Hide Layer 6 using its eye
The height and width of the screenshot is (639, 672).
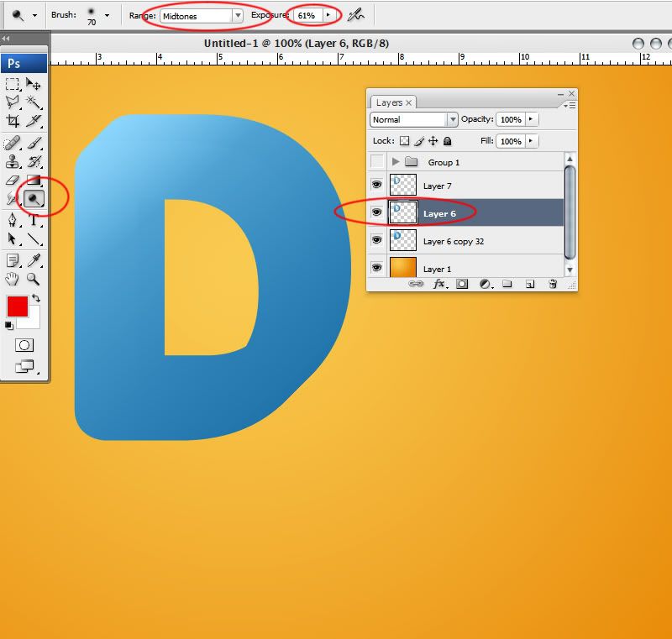(x=376, y=212)
